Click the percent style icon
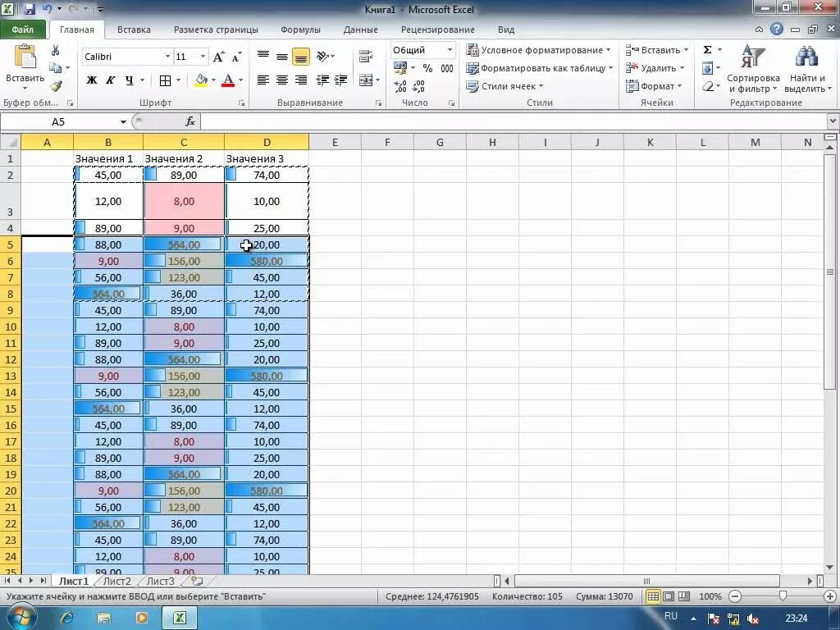This screenshot has height=630, width=840. point(427,68)
